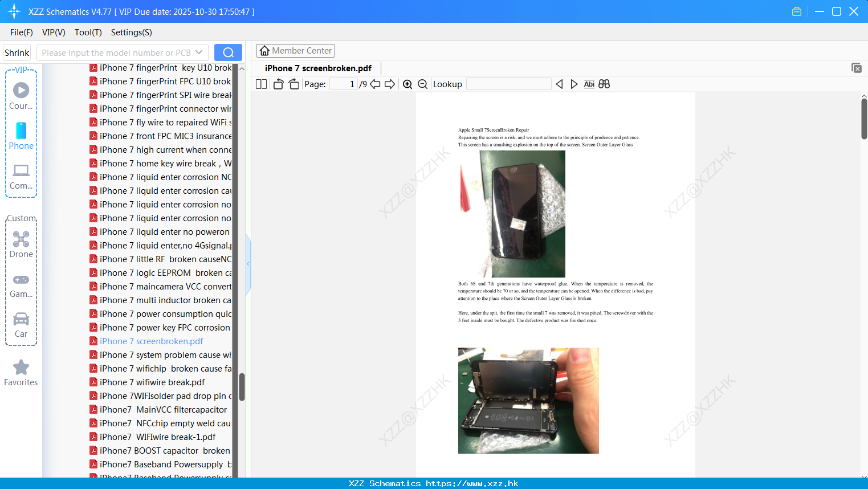Image resolution: width=868 pixels, height=489 pixels.
Task: Select the Computer category
Action: [x=21, y=177]
